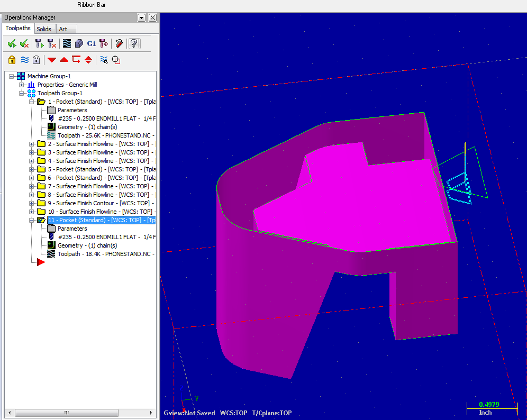Toggle toolpath display blue waves icon
Image resolution: width=527 pixels, height=420 pixels.
(x=24, y=60)
